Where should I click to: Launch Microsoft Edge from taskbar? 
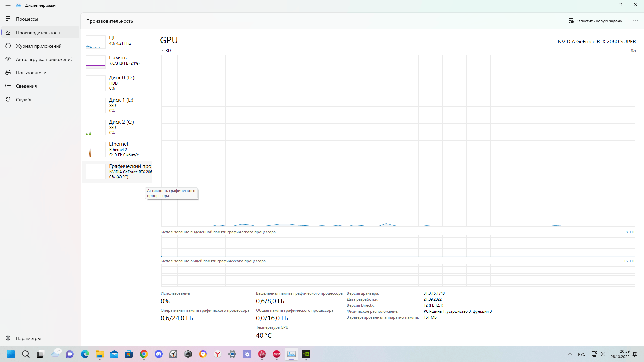point(85,354)
